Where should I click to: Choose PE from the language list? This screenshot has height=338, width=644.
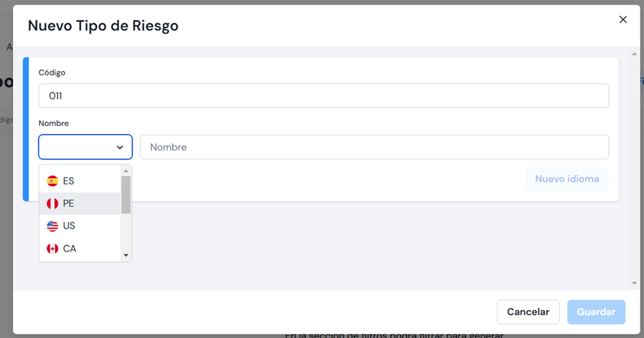[x=79, y=203]
